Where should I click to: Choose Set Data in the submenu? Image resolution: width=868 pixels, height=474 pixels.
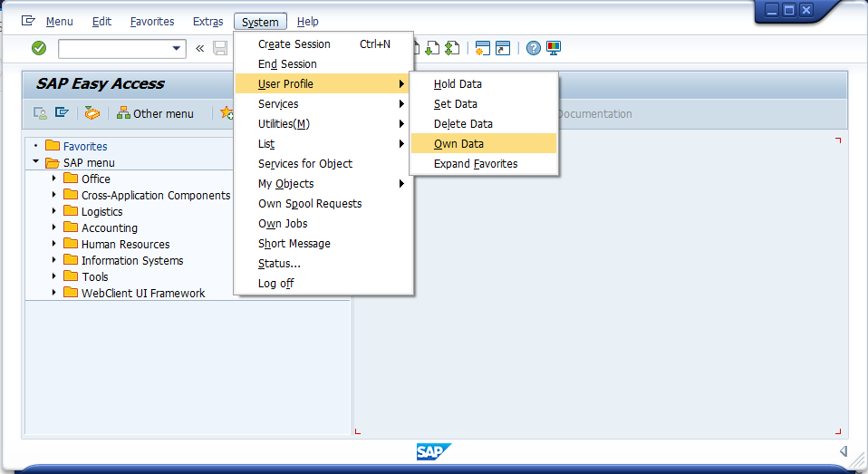484,104
